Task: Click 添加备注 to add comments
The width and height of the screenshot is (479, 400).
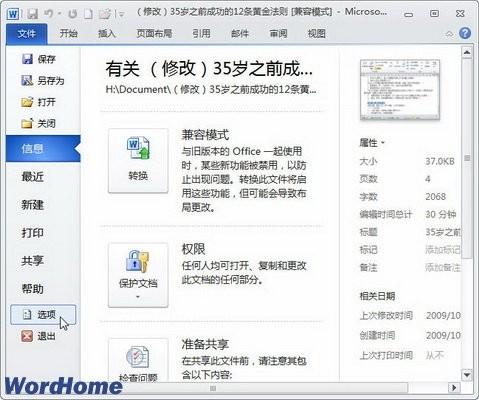Action: coord(443,267)
